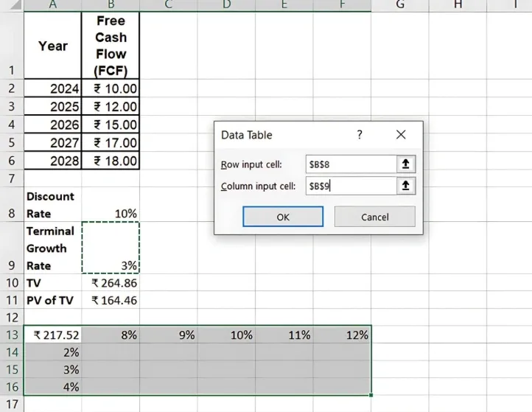Select the PV of TV cell ₹ 164.46
532x412 pixels.
pyautogui.click(x=111, y=301)
